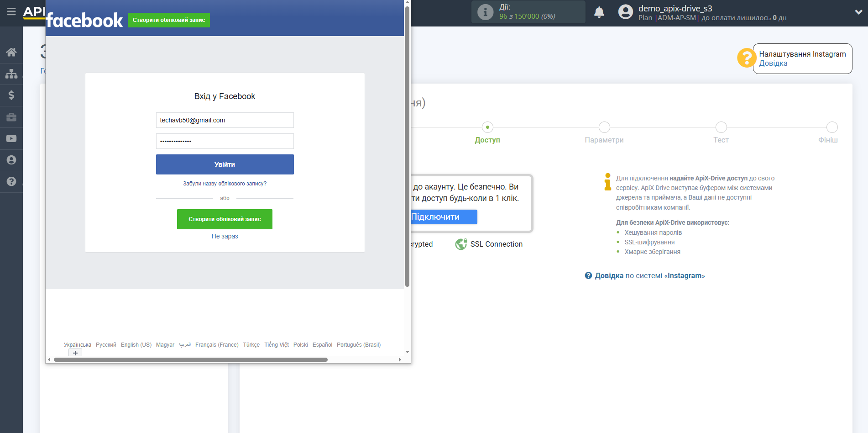Click Забули назву облікового запису link
This screenshot has width=868, height=433.
[225, 184]
